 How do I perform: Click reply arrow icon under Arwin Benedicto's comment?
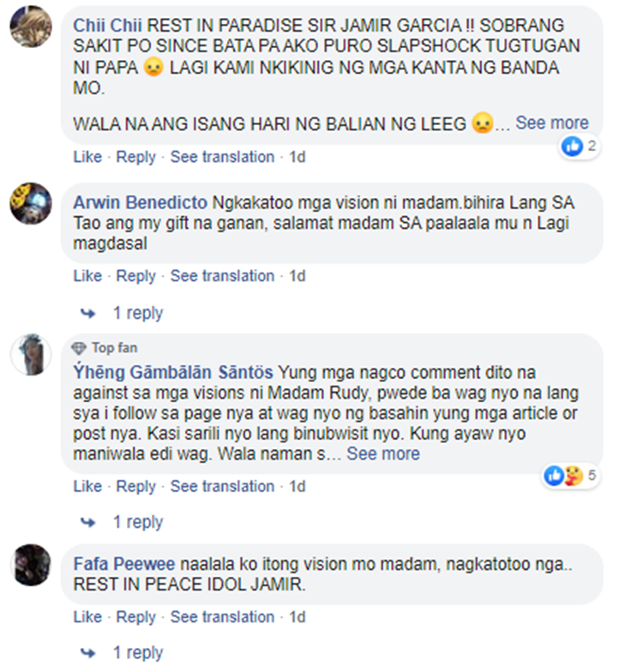(87, 314)
